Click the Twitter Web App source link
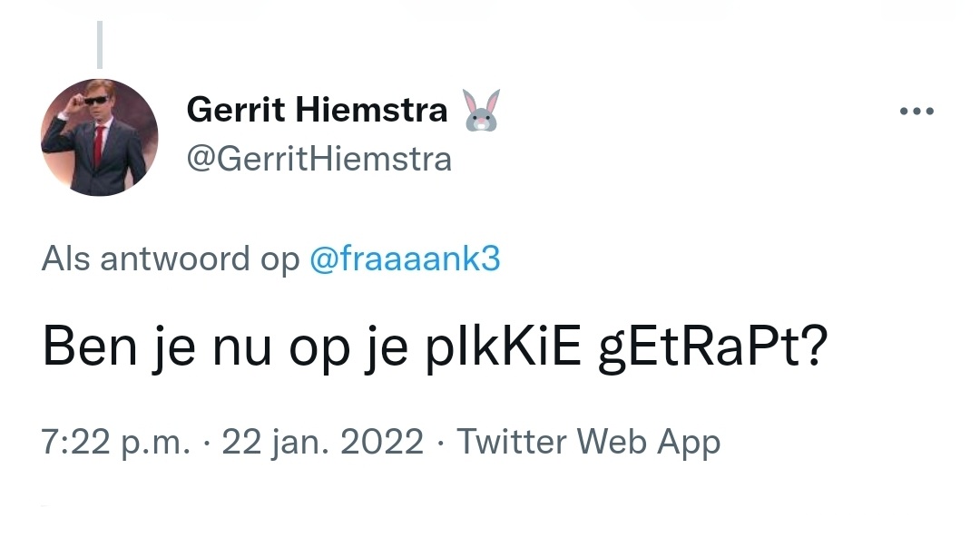Screen dimensions: 980x537 tap(589, 442)
